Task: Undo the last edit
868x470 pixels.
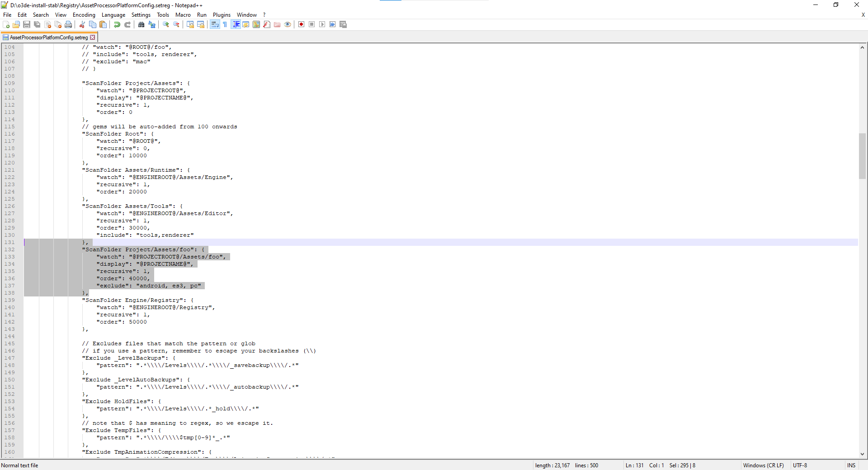Action: (x=117, y=24)
